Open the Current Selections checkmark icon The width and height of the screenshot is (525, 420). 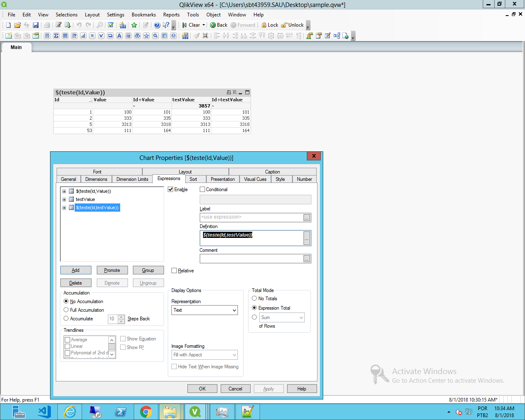pos(111,25)
